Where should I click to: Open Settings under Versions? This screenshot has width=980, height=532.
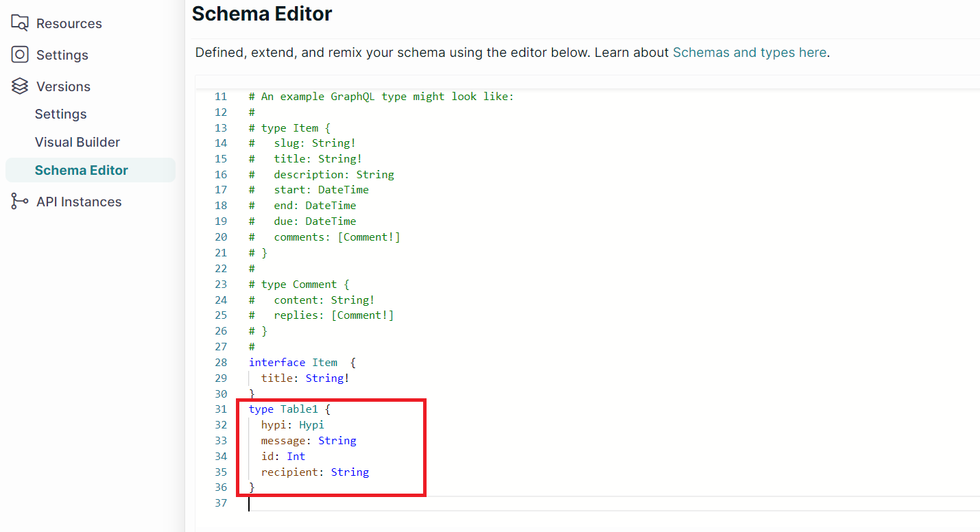click(x=61, y=114)
